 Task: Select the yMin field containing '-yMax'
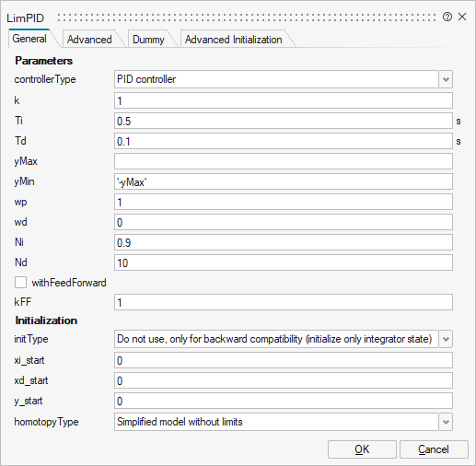coord(284,181)
